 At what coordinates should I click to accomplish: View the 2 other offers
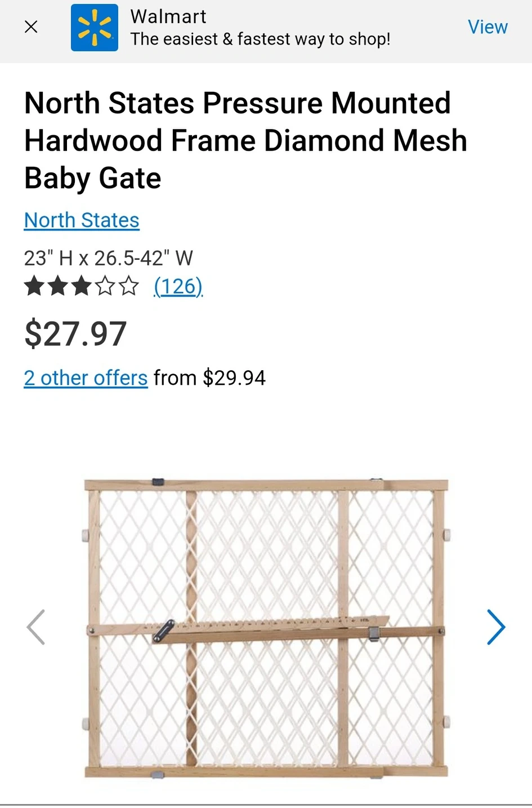(86, 378)
